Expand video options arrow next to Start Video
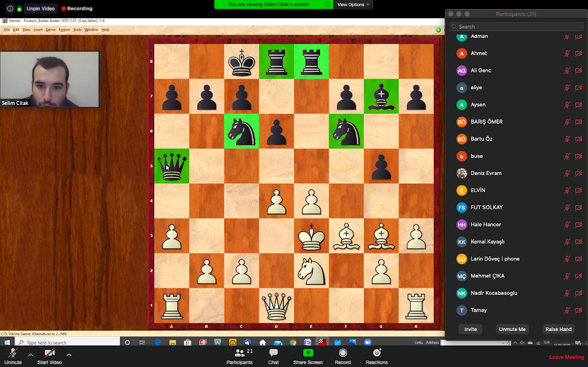Image resolution: width=588 pixels, height=367 pixels. pyautogui.click(x=69, y=355)
